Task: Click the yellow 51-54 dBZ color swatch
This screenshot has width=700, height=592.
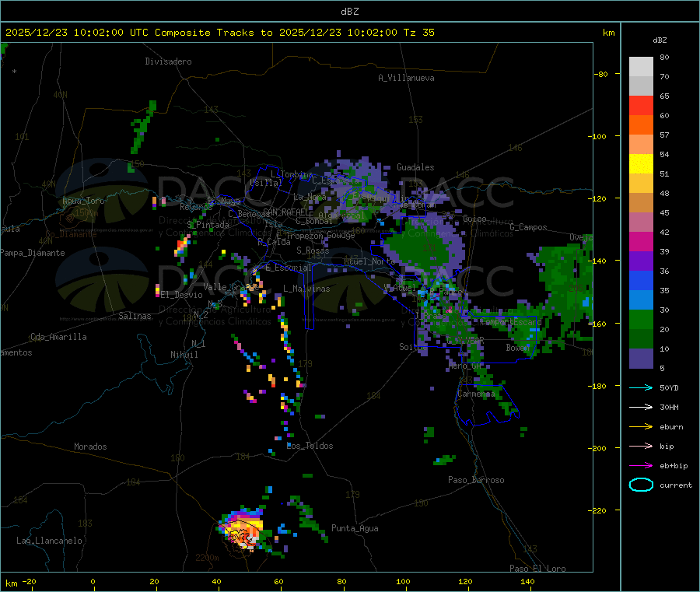Action: pyautogui.click(x=641, y=164)
